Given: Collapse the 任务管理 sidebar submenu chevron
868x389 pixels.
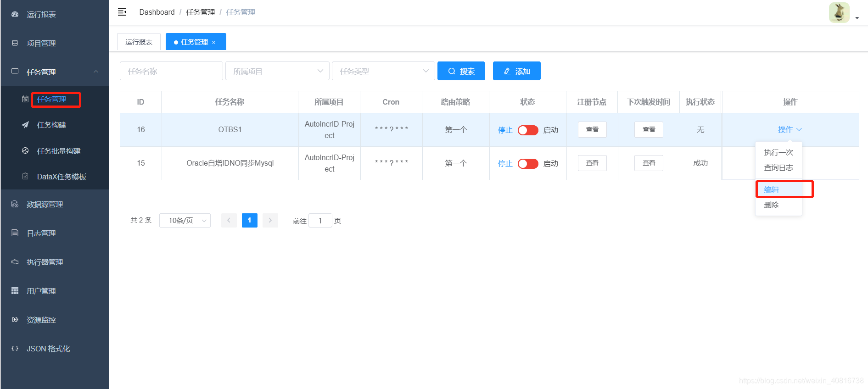Looking at the screenshot, I should click(96, 72).
